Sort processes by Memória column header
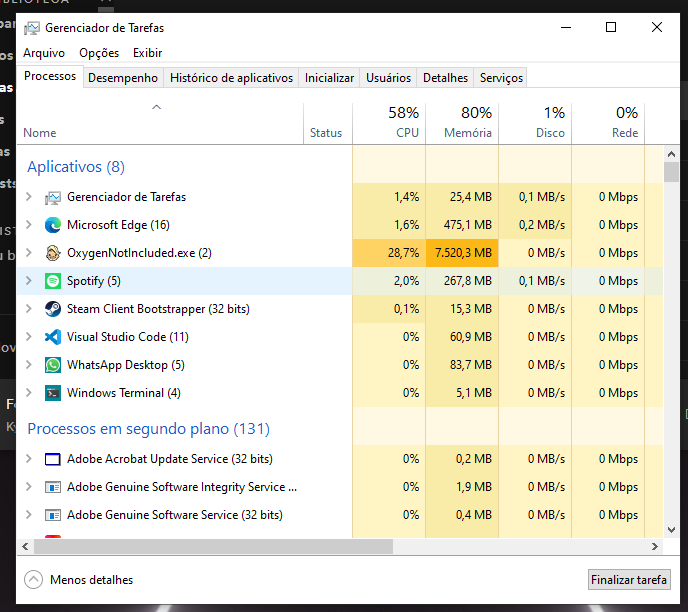 tap(462, 123)
